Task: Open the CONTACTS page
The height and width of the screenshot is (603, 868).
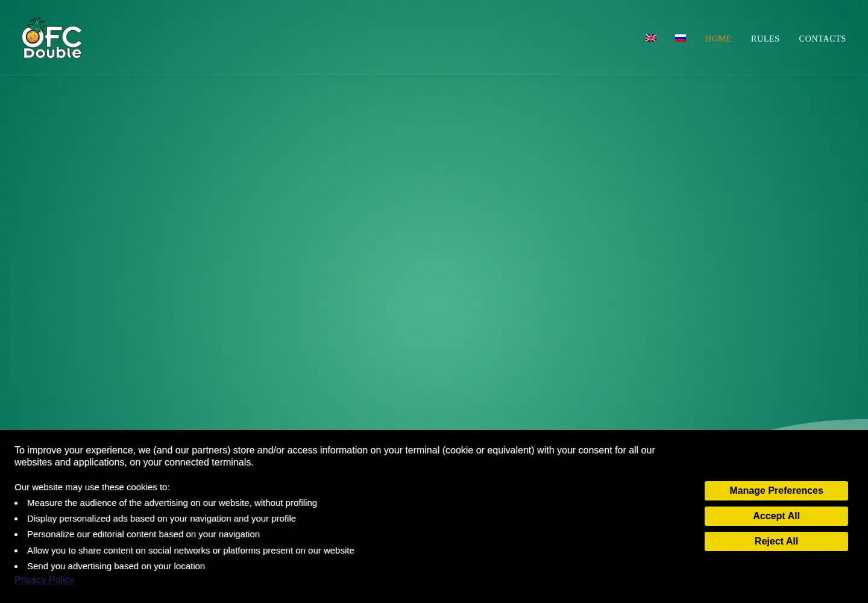Action: pyautogui.click(x=822, y=39)
